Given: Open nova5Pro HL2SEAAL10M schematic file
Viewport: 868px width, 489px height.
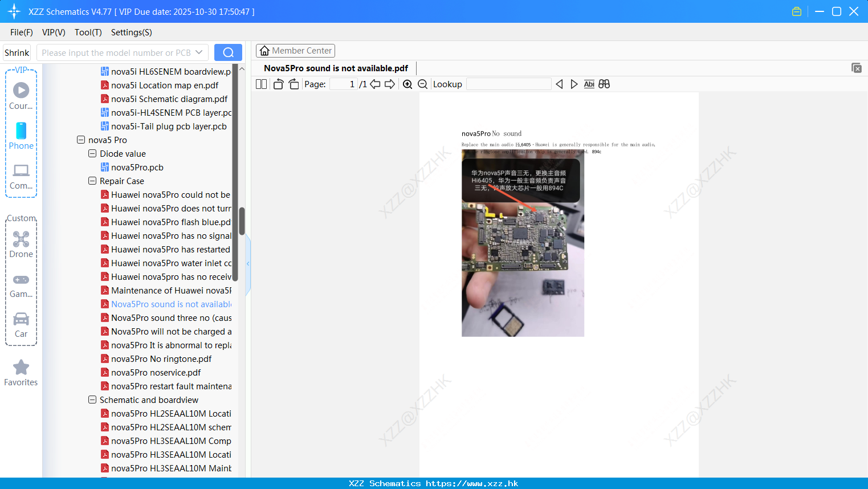Looking at the screenshot, I should [x=166, y=427].
